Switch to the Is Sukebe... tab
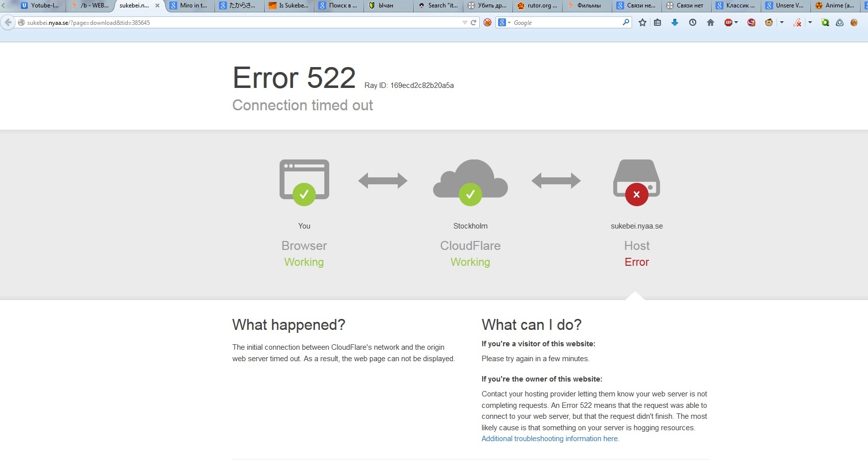This screenshot has height=465, width=868. coord(289,5)
